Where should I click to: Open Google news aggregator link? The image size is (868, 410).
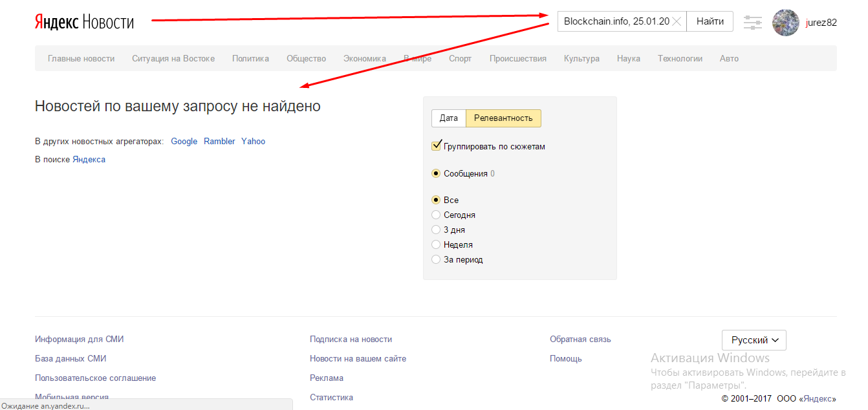point(184,141)
